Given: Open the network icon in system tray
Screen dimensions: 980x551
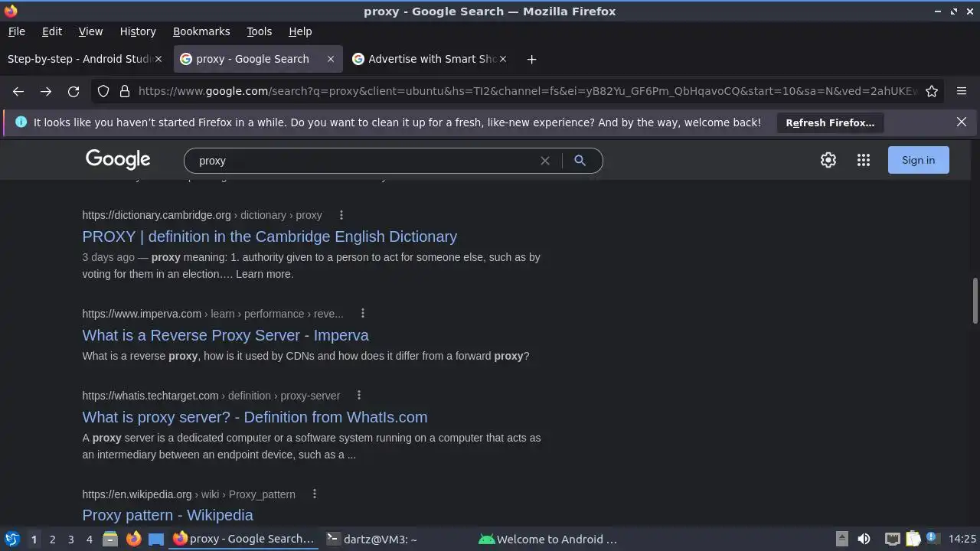Looking at the screenshot, I should click(x=892, y=540).
